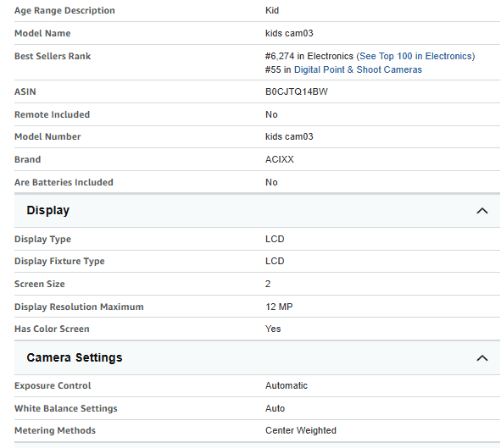Click the Has Color Screen label
The width and height of the screenshot is (501, 448).
(x=52, y=329)
